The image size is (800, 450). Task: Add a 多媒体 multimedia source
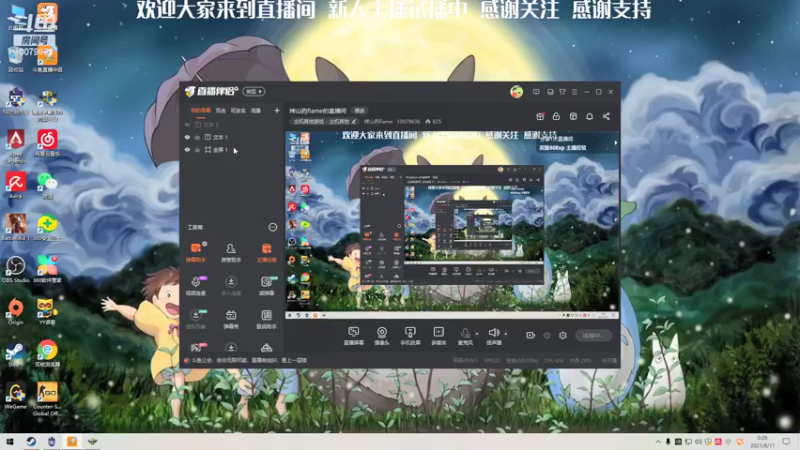point(439,336)
